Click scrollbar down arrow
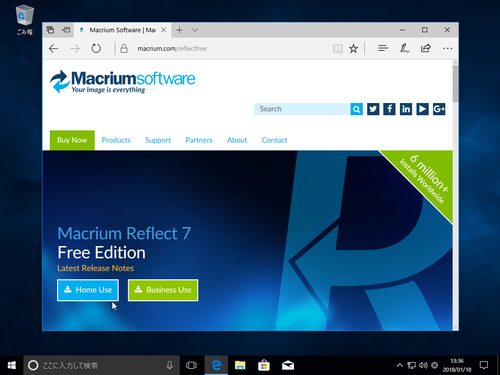Image resolution: width=500 pixels, height=375 pixels. click(455, 328)
